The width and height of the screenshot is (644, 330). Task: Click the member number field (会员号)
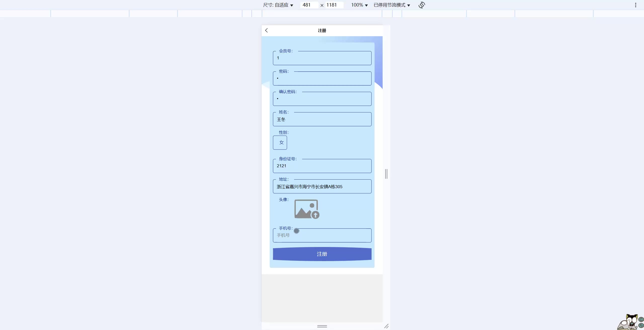(322, 58)
